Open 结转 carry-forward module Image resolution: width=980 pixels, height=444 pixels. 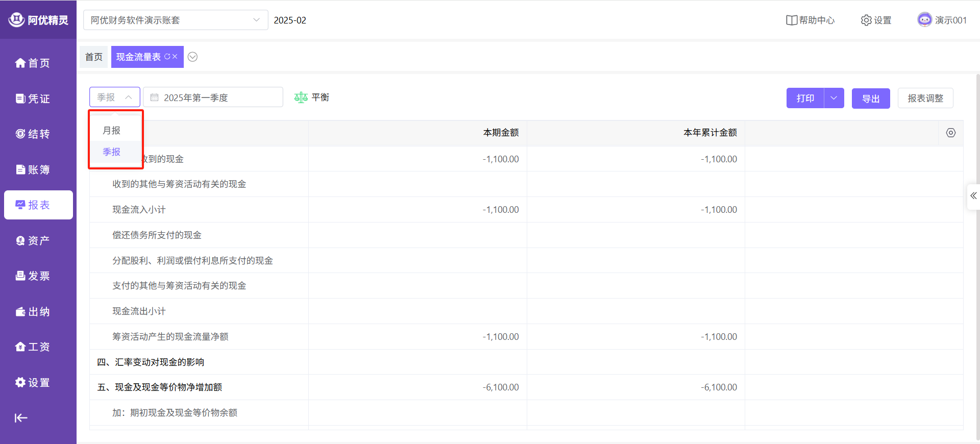(x=33, y=134)
